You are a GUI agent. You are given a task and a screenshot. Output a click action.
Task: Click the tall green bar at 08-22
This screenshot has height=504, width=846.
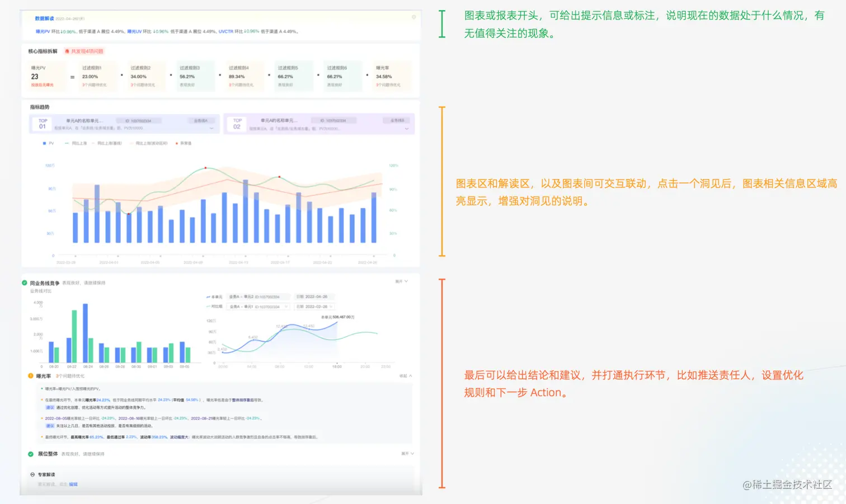point(74,337)
